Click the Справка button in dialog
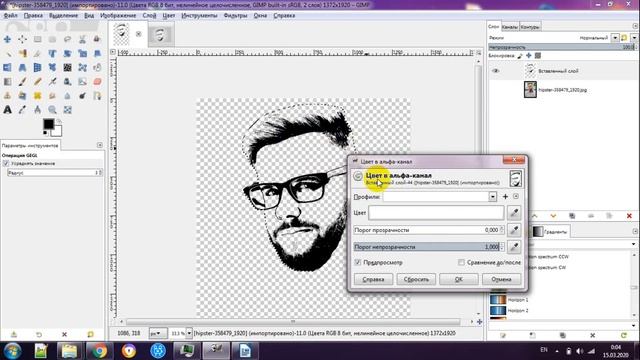The height and width of the screenshot is (360, 640). point(373,279)
